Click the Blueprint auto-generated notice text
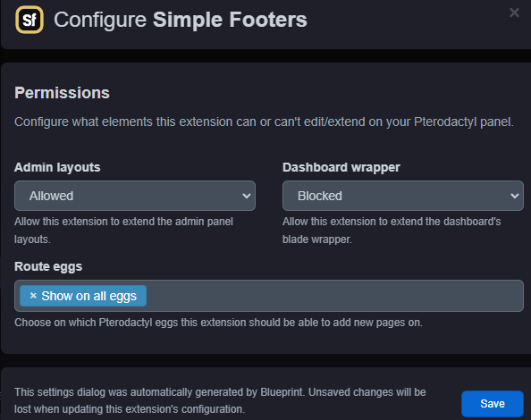This screenshot has height=420, width=531. (x=220, y=400)
